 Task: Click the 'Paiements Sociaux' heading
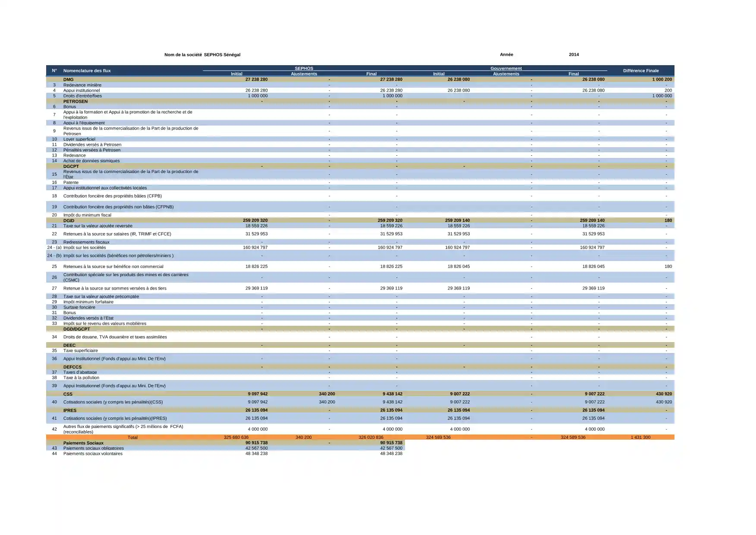pos(83,443)
